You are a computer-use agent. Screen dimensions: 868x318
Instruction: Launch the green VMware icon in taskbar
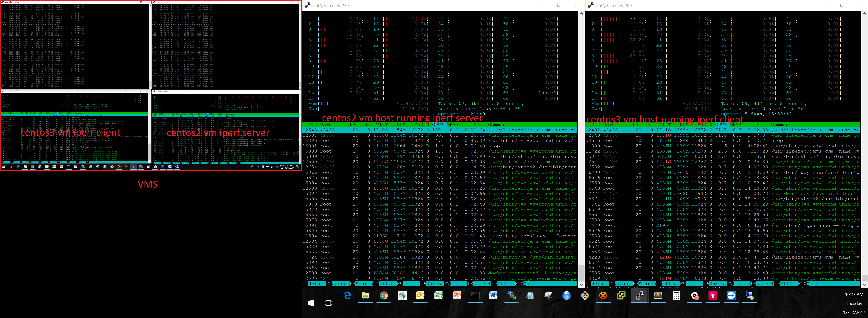click(621, 296)
